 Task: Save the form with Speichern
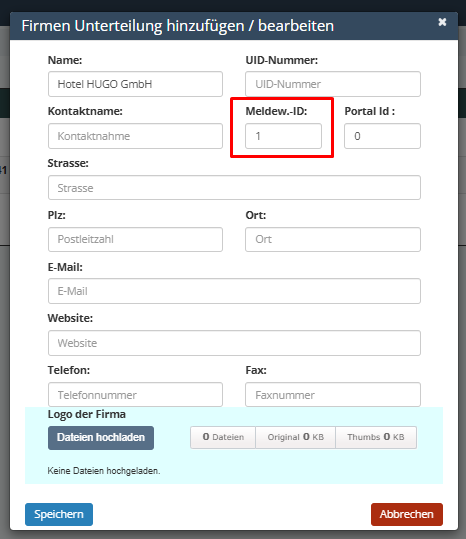59,514
